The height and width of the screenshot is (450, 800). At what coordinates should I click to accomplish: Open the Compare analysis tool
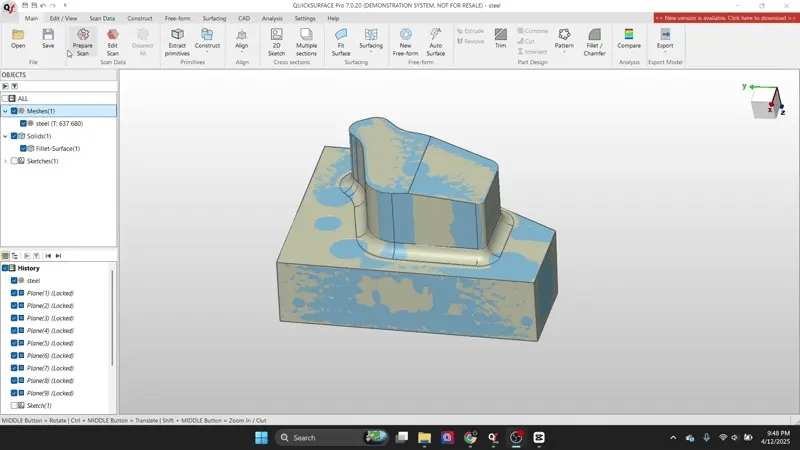pos(629,38)
